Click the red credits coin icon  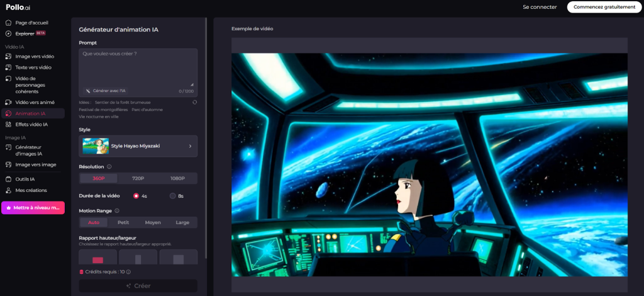click(81, 271)
